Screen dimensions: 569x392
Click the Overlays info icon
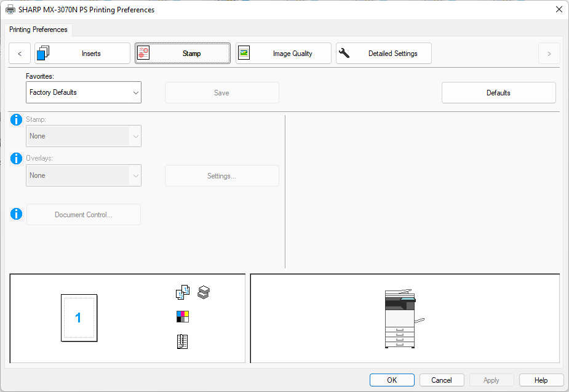coord(17,159)
